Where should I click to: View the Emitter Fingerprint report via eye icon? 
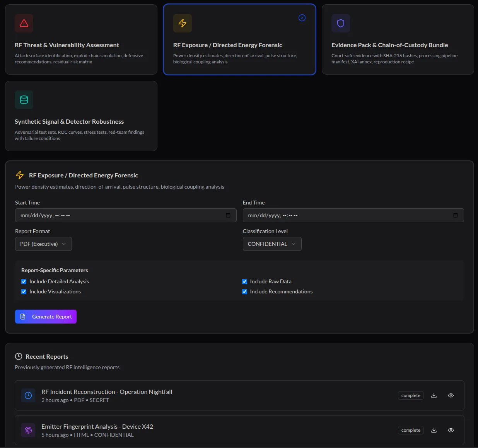(451, 430)
